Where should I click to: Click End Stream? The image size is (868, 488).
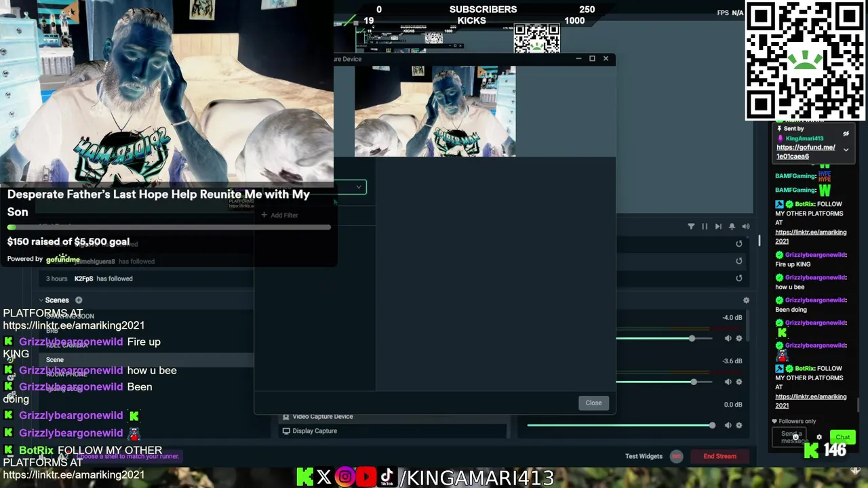[x=719, y=456]
